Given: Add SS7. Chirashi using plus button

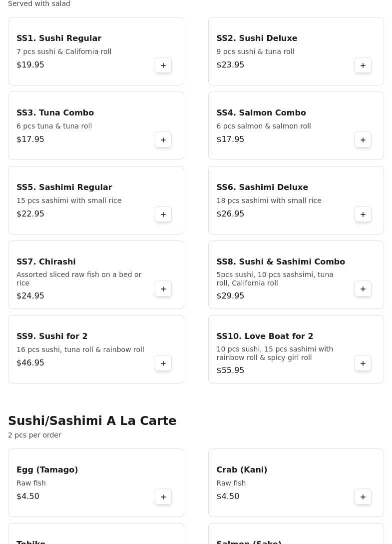Looking at the screenshot, I should [163, 289].
